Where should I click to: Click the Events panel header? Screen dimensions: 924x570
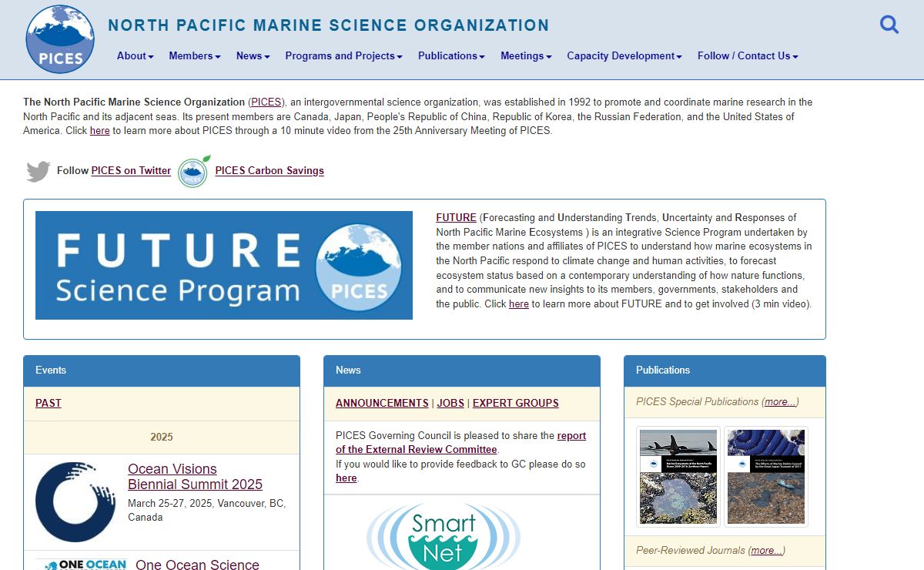[162, 370]
